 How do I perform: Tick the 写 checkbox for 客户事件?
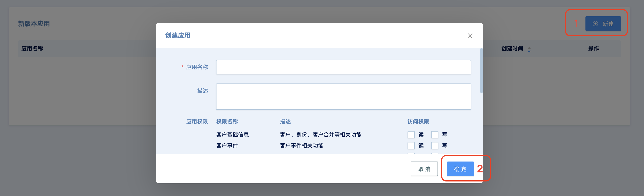(x=435, y=145)
